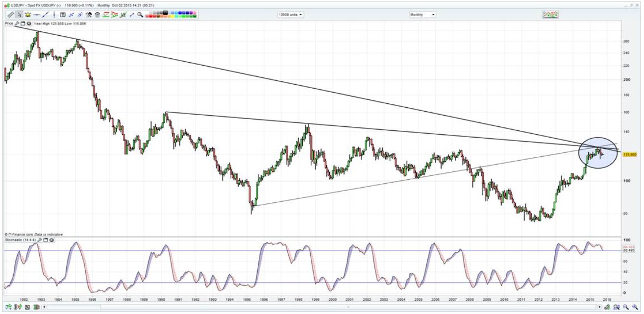Click the trash can delete tool

pyautogui.click(x=98, y=15)
